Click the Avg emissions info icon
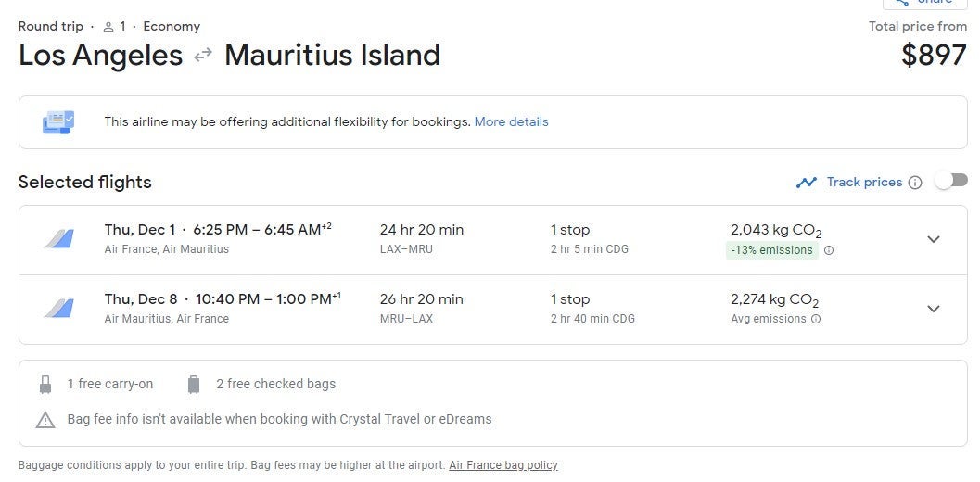 point(816,319)
